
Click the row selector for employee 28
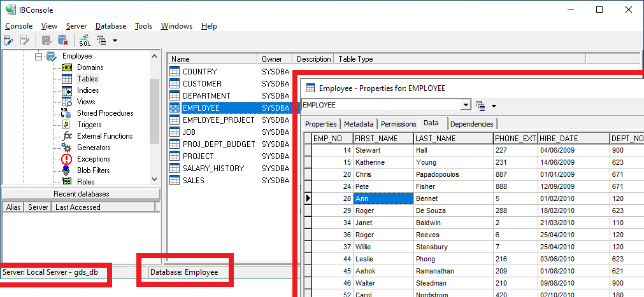(x=308, y=198)
